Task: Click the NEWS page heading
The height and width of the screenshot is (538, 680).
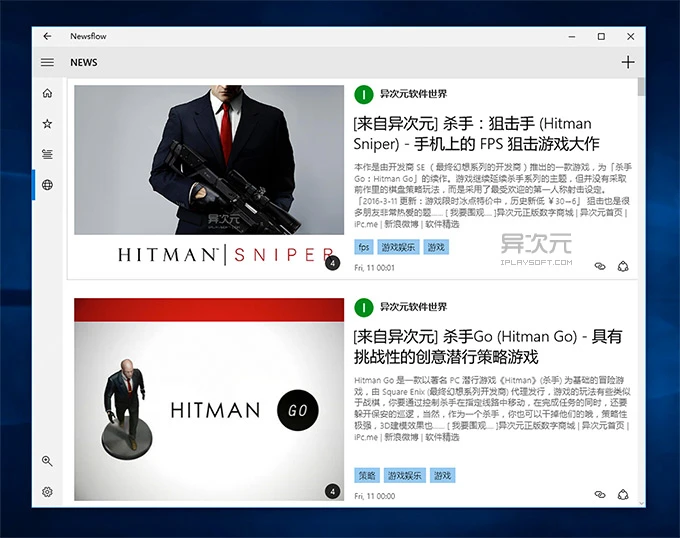Action: 84,62
